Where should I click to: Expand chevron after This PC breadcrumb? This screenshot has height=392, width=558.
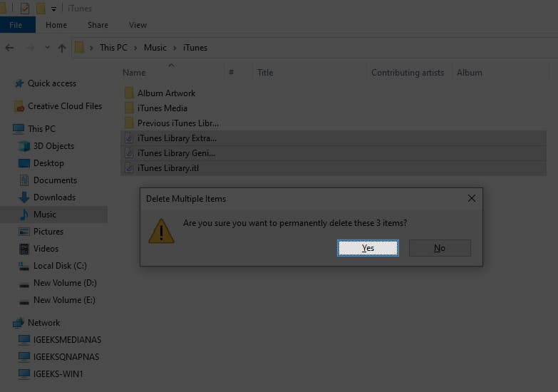tap(135, 48)
